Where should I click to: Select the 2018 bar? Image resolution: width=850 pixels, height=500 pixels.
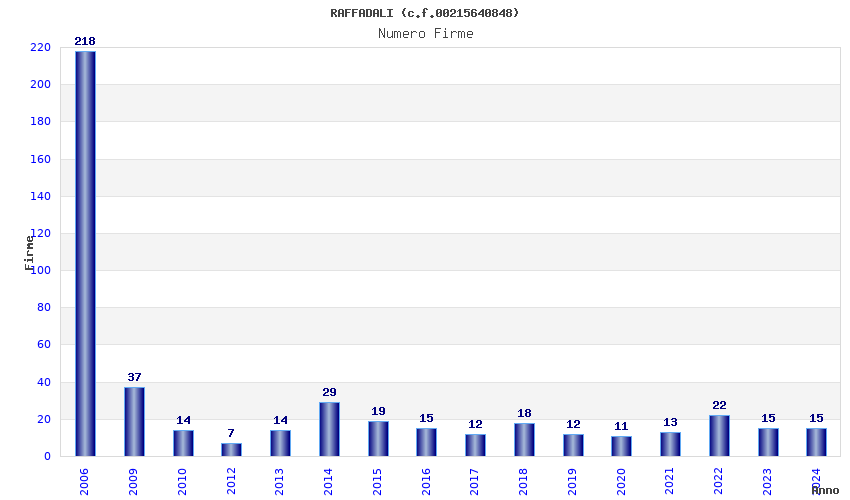click(x=524, y=439)
